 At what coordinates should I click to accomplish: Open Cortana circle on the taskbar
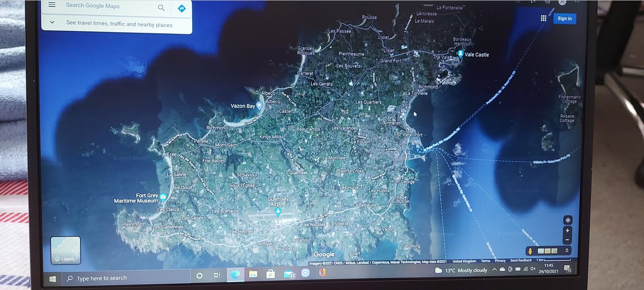[199, 276]
